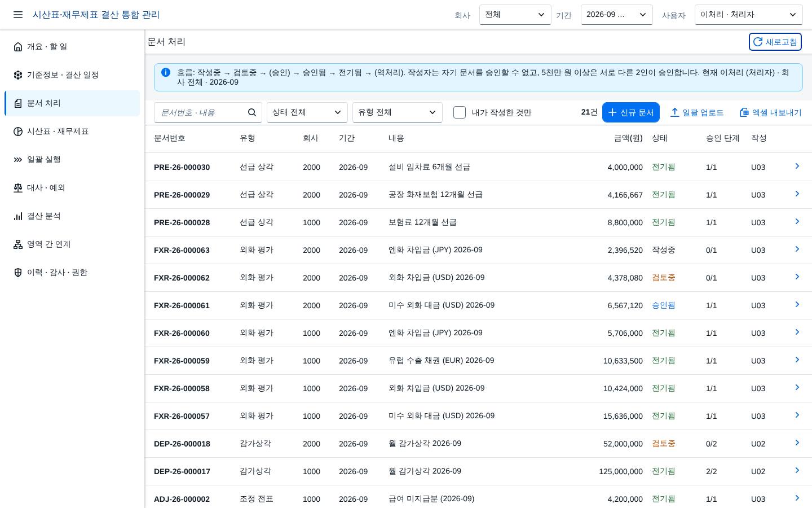Click the 일괄 업로드 button
The image size is (812, 508).
(696, 112)
